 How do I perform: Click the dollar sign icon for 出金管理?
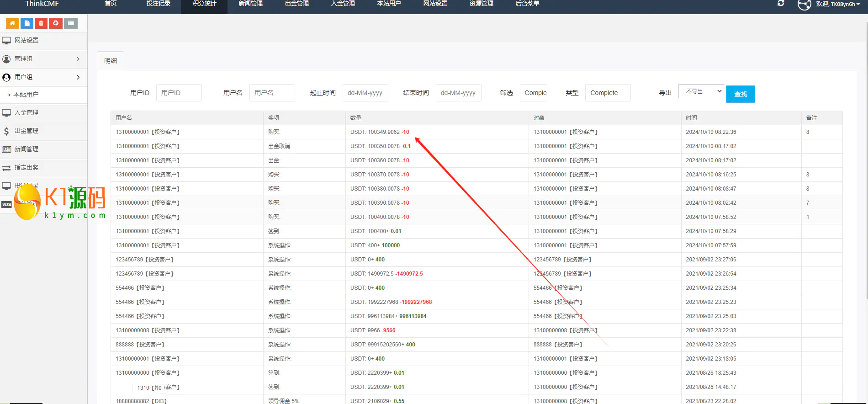point(6,131)
